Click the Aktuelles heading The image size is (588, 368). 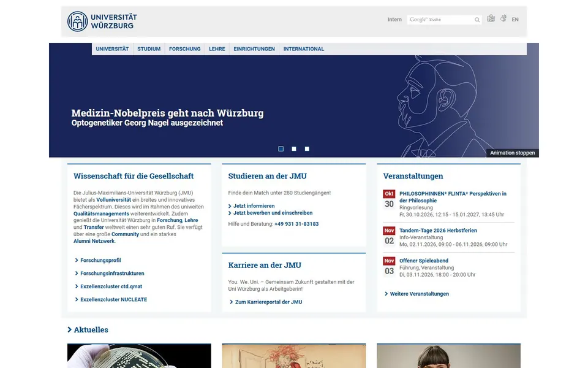tap(91, 330)
